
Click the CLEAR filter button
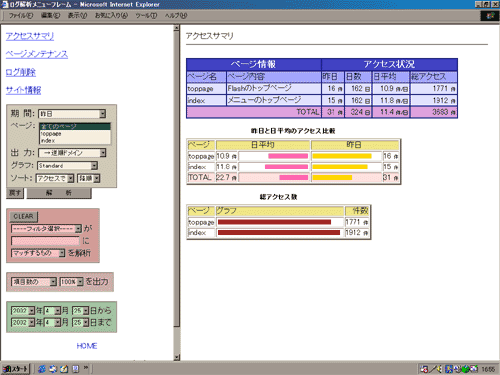click(23, 217)
